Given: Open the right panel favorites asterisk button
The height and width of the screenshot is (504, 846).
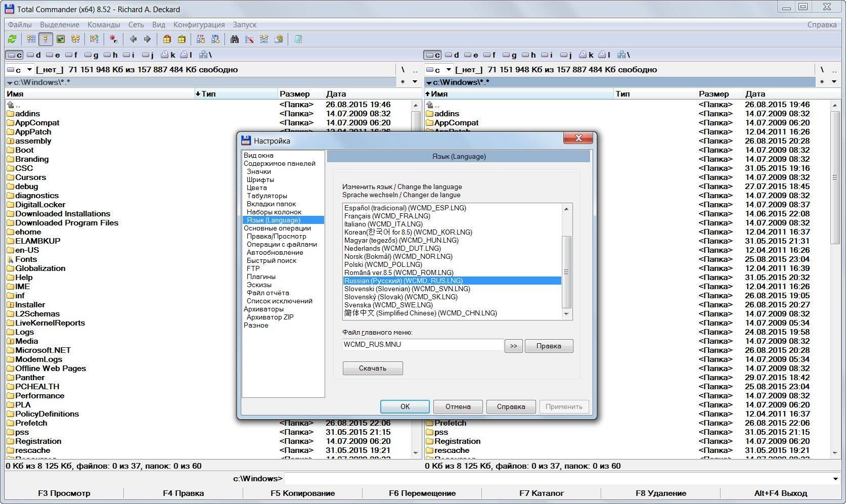Looking at the screenshot, I should (822, 82).
